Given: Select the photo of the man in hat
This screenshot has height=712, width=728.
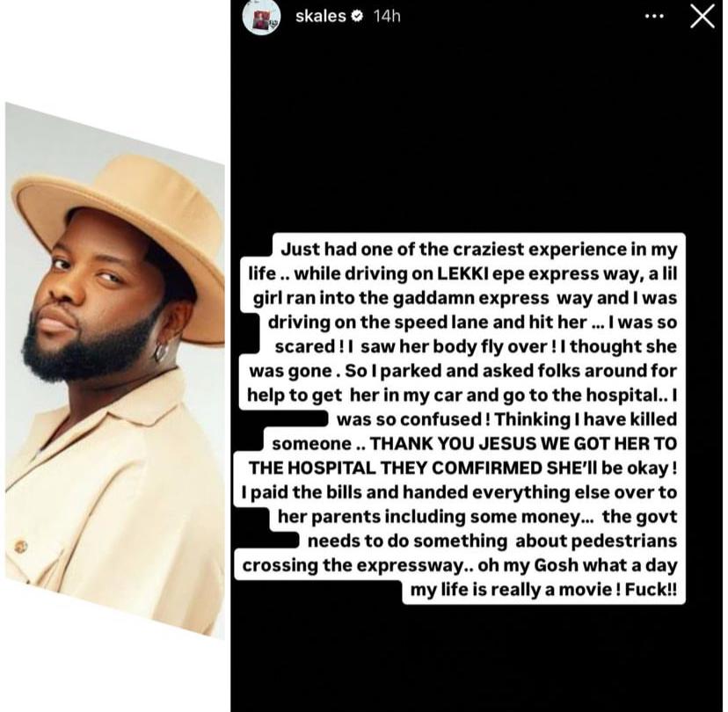Looking at the screenshot, I should click(x=115, y=370).
